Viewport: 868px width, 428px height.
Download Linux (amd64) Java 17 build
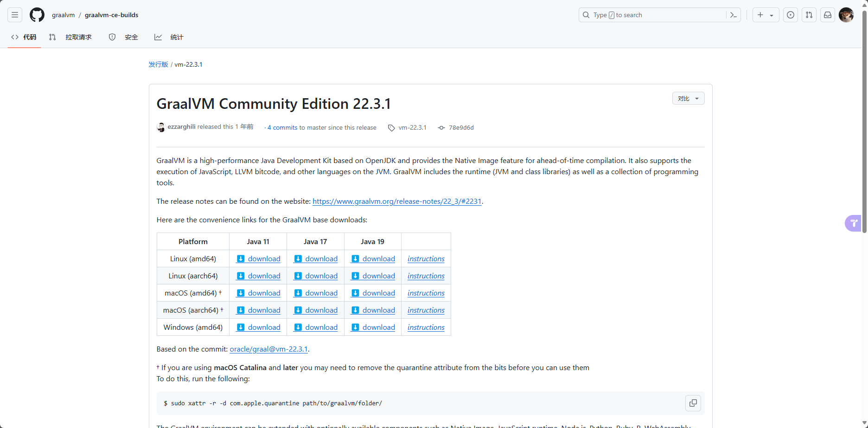316,259
